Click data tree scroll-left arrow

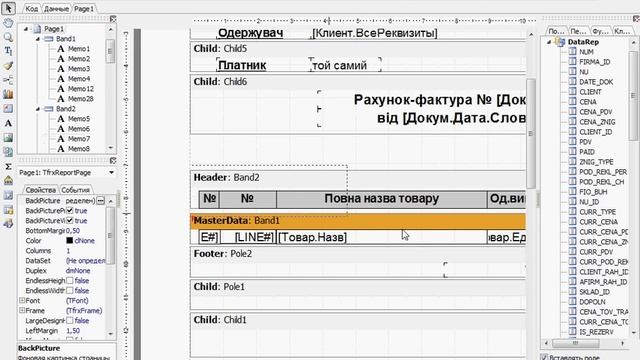tap(547, 343)
